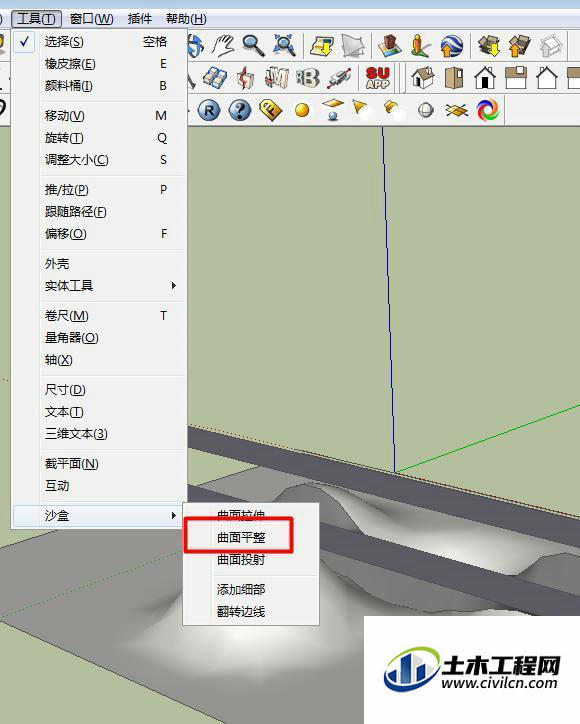
Task: Select the Iso view house icon
Action: 423,78
